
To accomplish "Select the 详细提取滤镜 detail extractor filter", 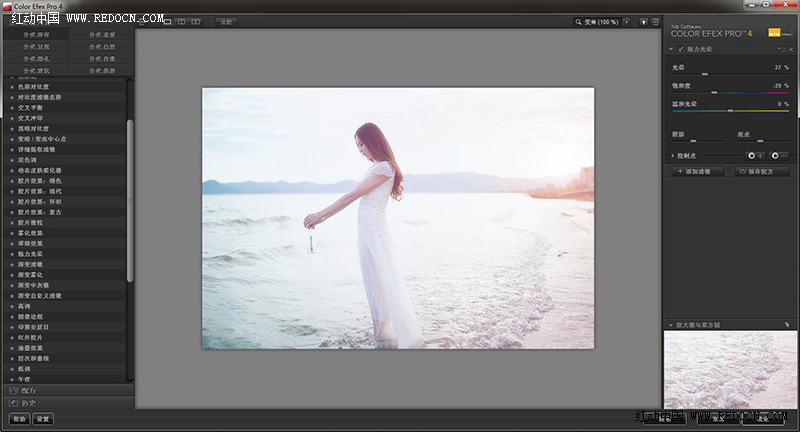I will click(65, 149).
